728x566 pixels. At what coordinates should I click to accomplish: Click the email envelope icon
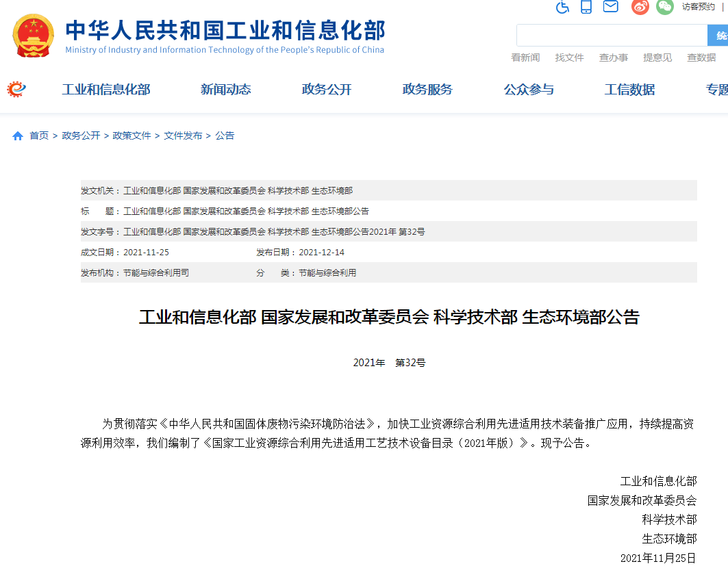610,7
